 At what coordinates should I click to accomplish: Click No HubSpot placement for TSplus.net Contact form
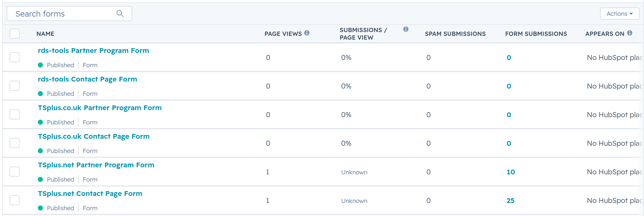pos(615,201)
